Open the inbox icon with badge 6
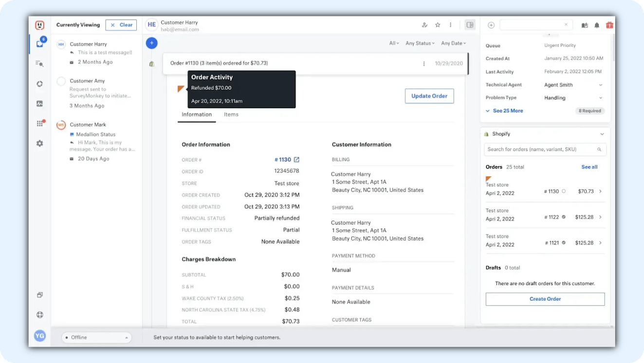 click(40, 44)
